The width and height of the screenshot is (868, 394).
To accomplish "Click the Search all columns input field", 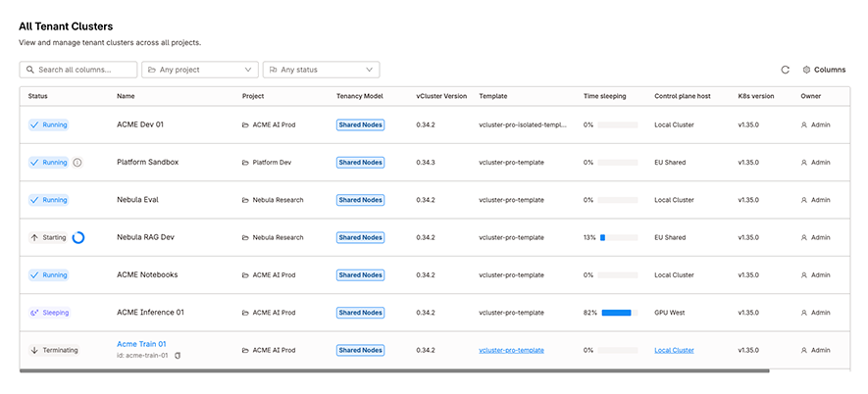I will pos(78,70).
